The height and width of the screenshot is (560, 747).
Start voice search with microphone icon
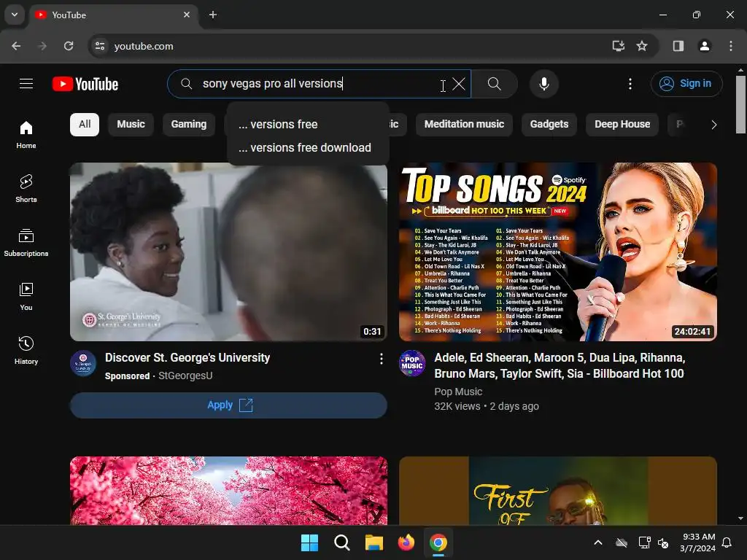544,84
